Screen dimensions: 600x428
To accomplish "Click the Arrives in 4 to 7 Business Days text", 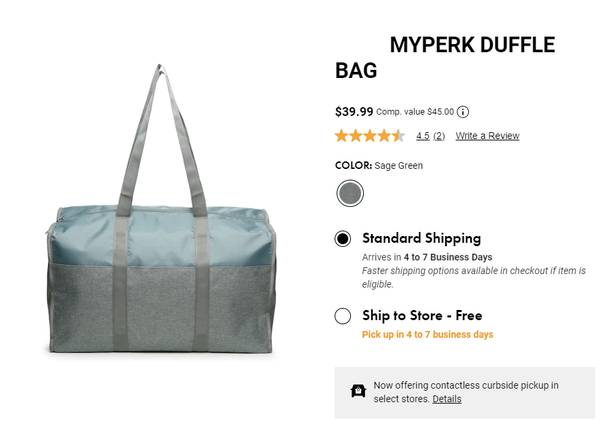I will [x=427, y=257].
